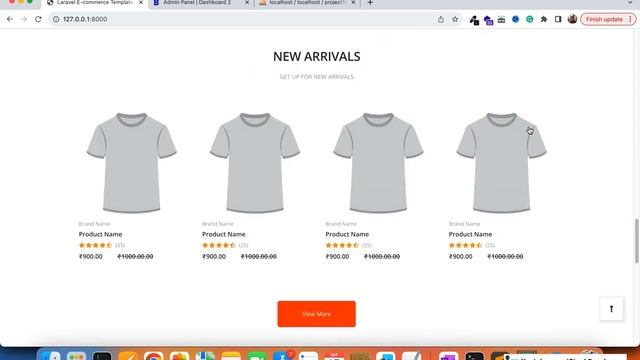Open Launchpad from the Dock

click(76, 356)
